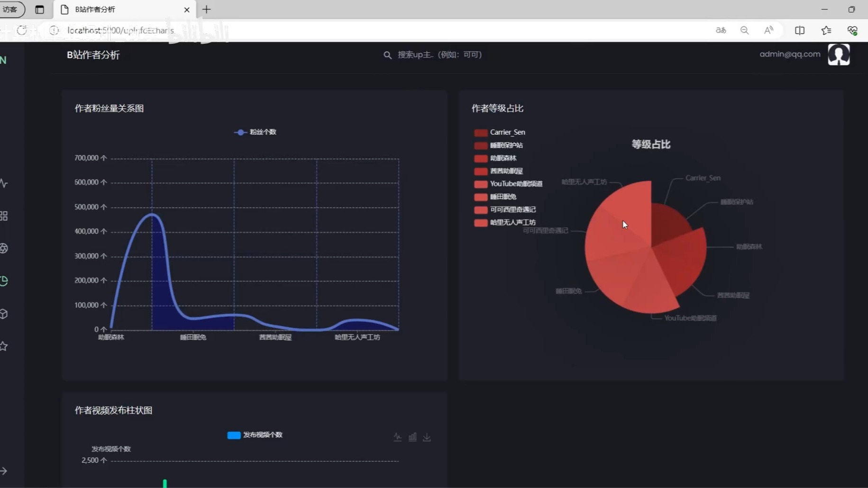868x488 pixels.
Task: Click the 茜茜助眠屋 x-axis label
Action: pos(275,337)
